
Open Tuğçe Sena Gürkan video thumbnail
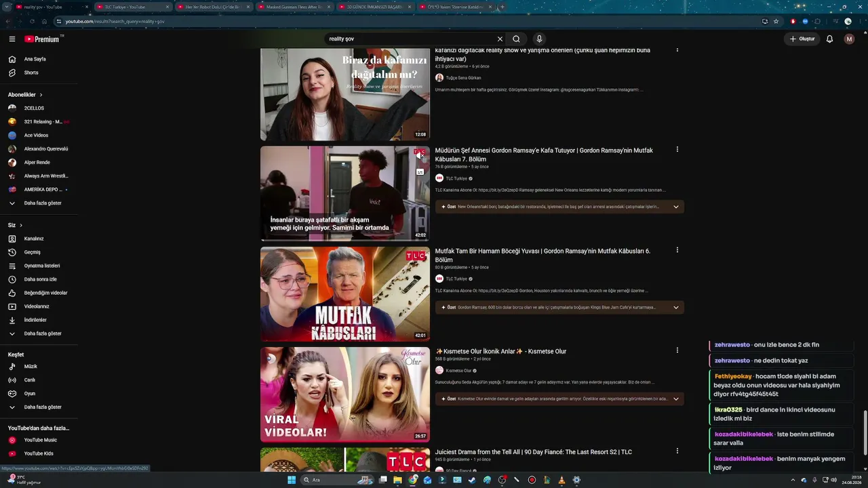(345, 94)
